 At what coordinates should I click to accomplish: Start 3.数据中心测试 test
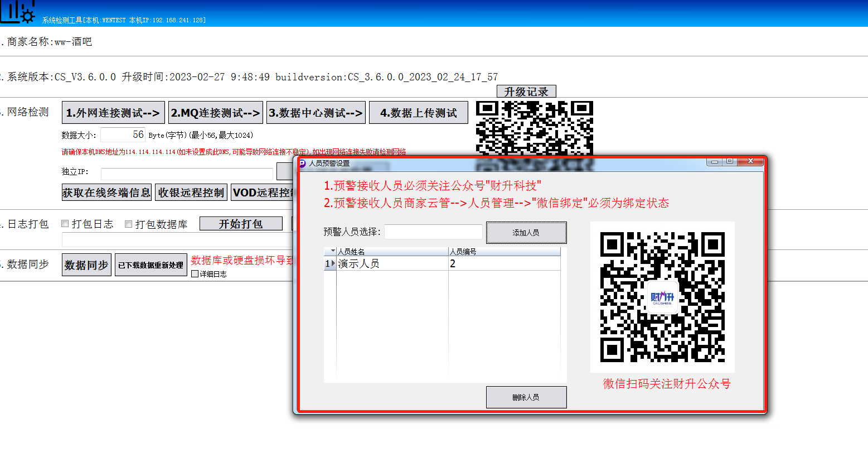[316, 113]
